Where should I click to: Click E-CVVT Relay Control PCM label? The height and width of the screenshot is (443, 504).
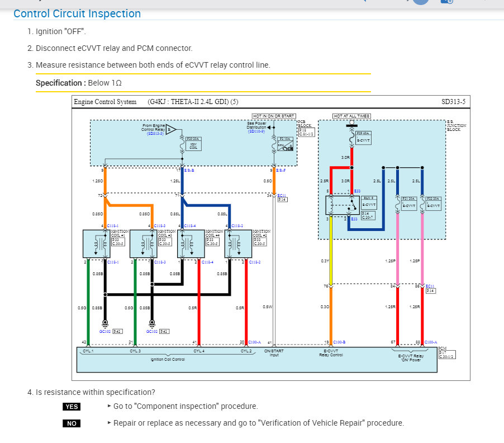click(x=331, y=353)
